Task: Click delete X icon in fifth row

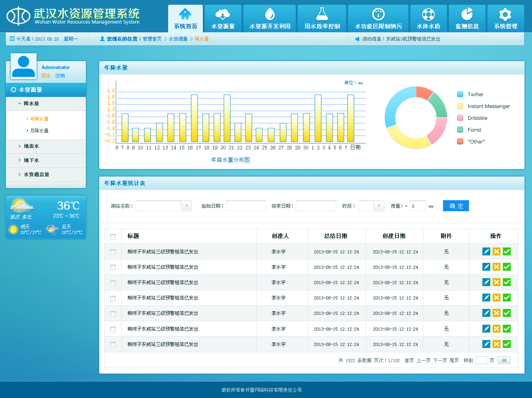Action: pos(497,313)
